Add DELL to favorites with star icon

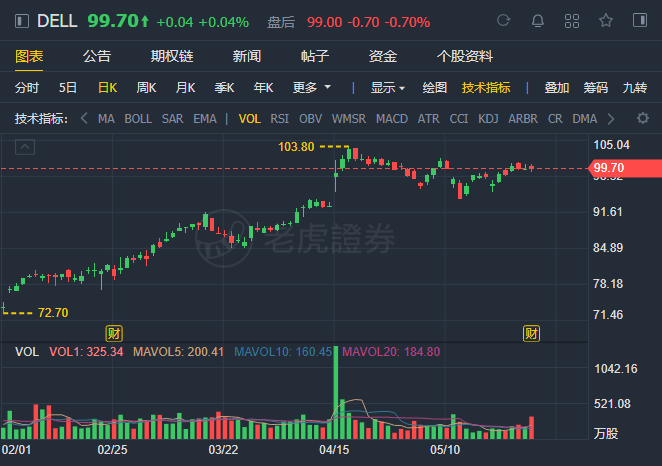(x=606, y=20)
